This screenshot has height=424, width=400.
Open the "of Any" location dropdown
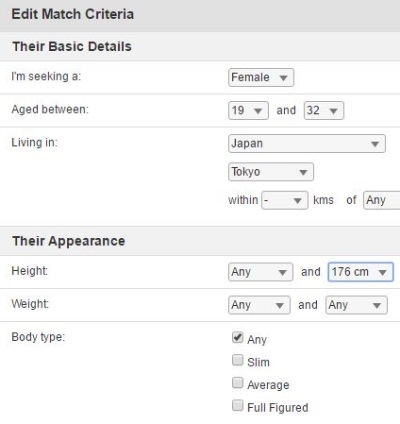pyautogui.click(x=382, y=200)
